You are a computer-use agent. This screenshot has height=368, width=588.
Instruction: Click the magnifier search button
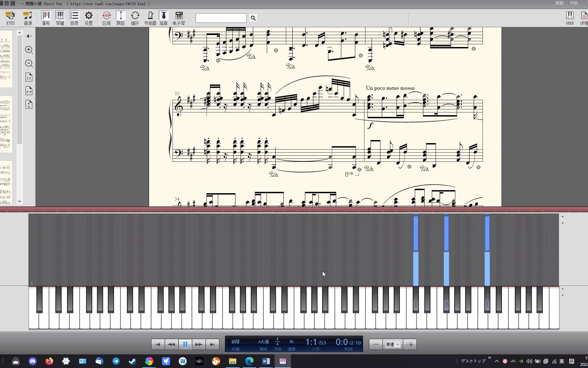pyautogui.click(x=253, y=18)
